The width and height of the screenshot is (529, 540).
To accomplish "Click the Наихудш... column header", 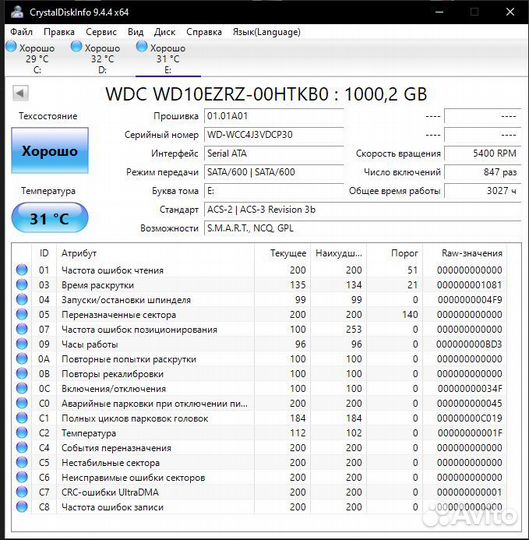I will pyautogui.click(x=339, y=253).
